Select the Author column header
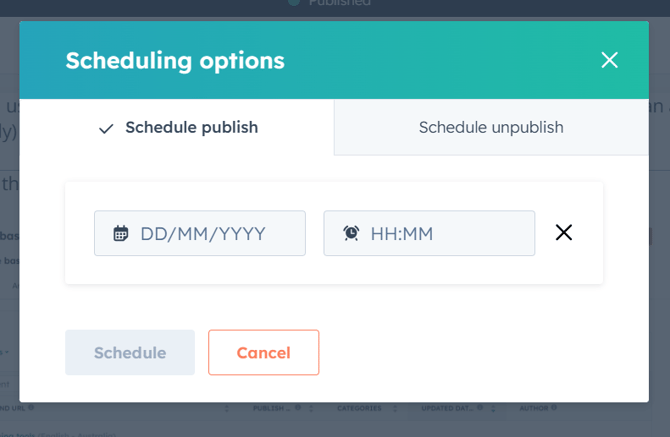670x437 pixels. (x=532, y=409)
